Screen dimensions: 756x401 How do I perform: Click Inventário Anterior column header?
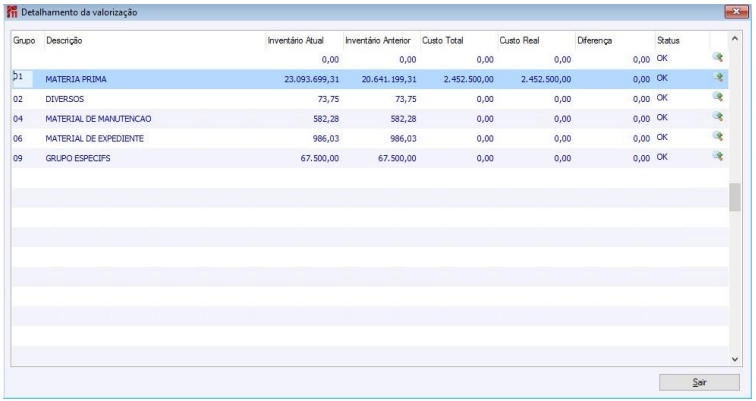pos(376,39)
